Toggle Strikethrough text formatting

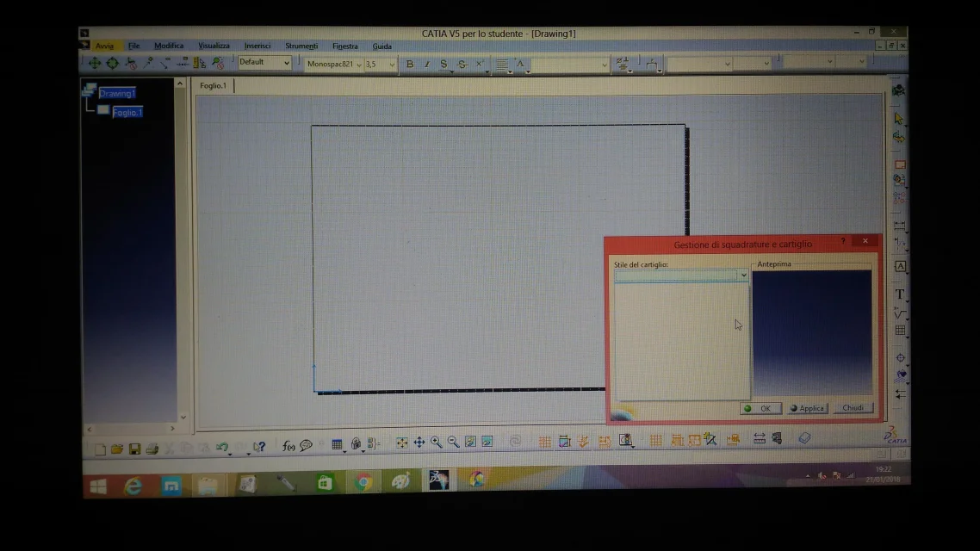pos(462,65)
